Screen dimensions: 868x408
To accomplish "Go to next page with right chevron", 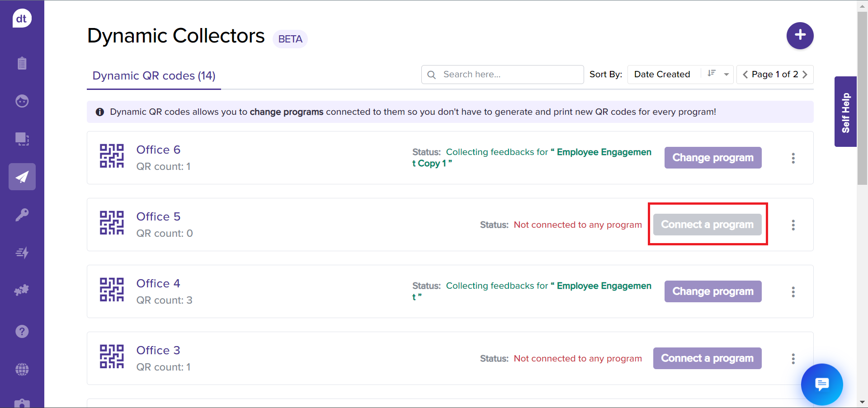I will point(805,75).
